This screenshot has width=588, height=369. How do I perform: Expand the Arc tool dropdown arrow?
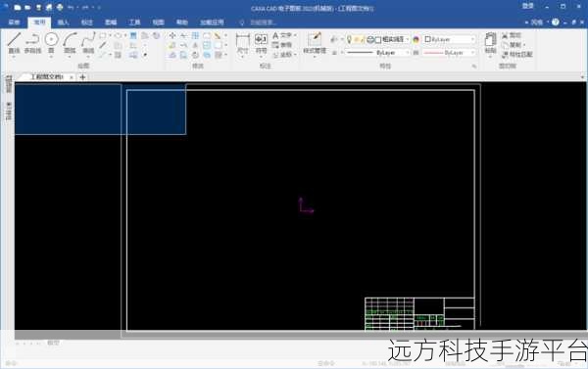coord(70,56)
